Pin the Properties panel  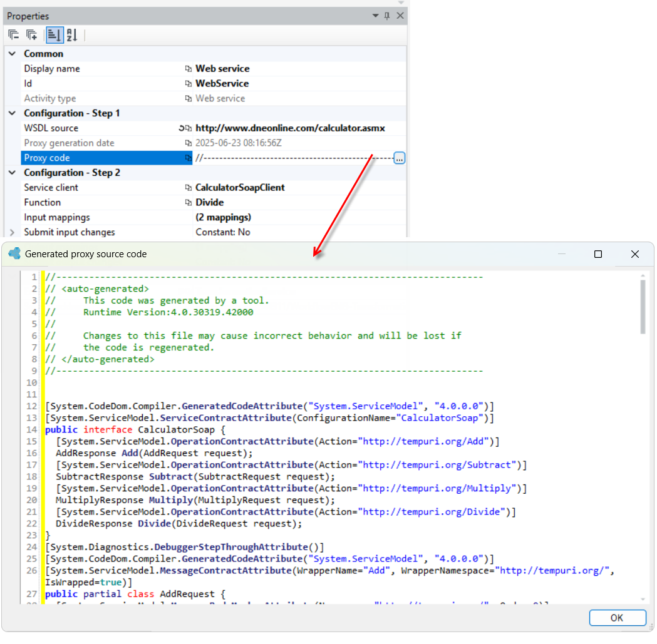coord(387,16)
